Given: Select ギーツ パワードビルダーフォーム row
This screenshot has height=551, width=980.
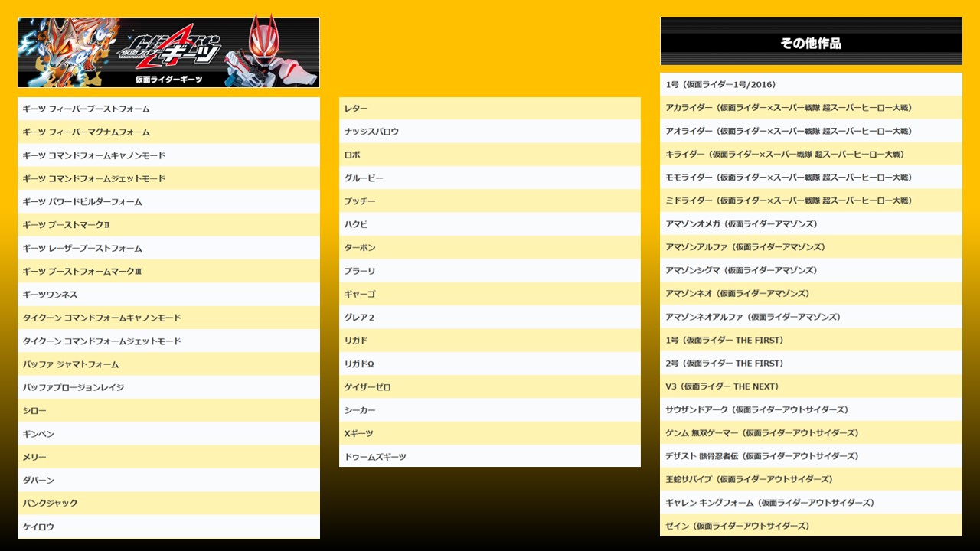Looking at the screenshot, I should coord(168,201).
